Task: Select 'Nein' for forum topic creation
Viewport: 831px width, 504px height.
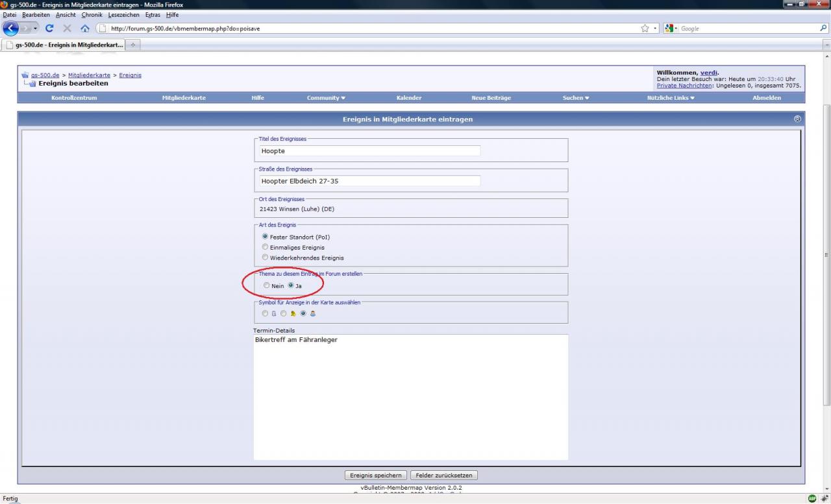Action: coord(266,285)
